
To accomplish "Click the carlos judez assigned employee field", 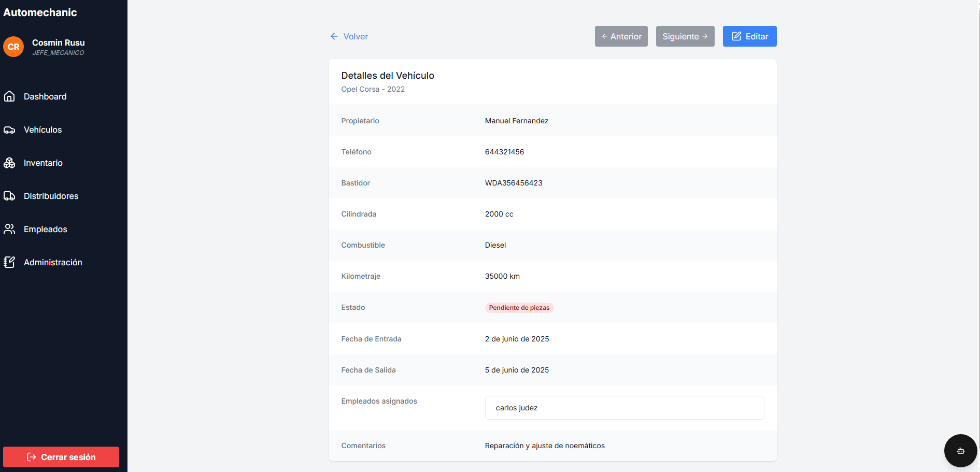I will (624, 408).
